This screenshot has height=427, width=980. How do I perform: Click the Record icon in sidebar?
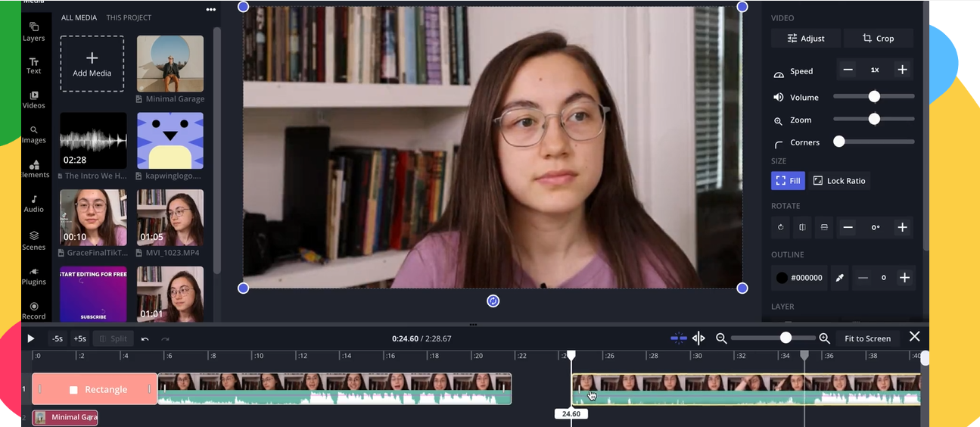[x=33, y=310]
